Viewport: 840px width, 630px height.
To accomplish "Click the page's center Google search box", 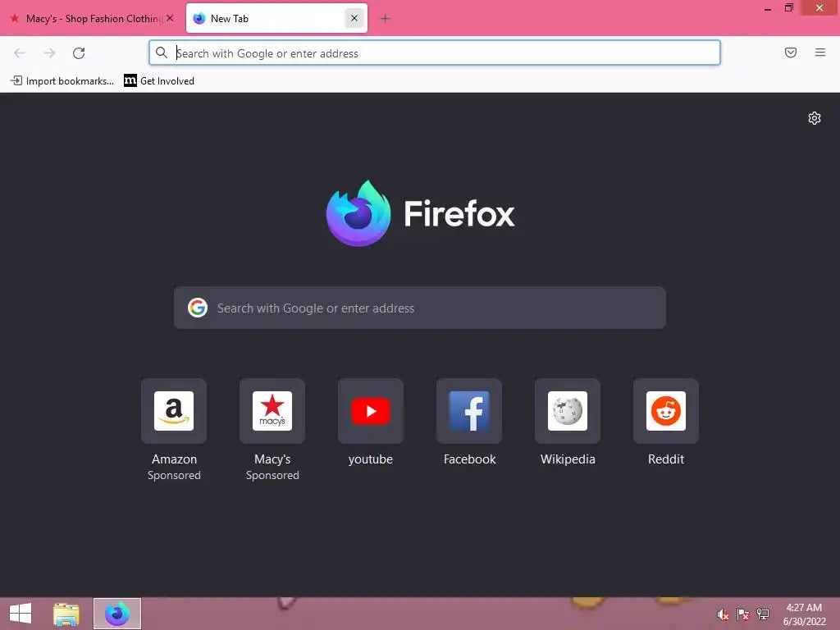I will [x=420, y=308].
